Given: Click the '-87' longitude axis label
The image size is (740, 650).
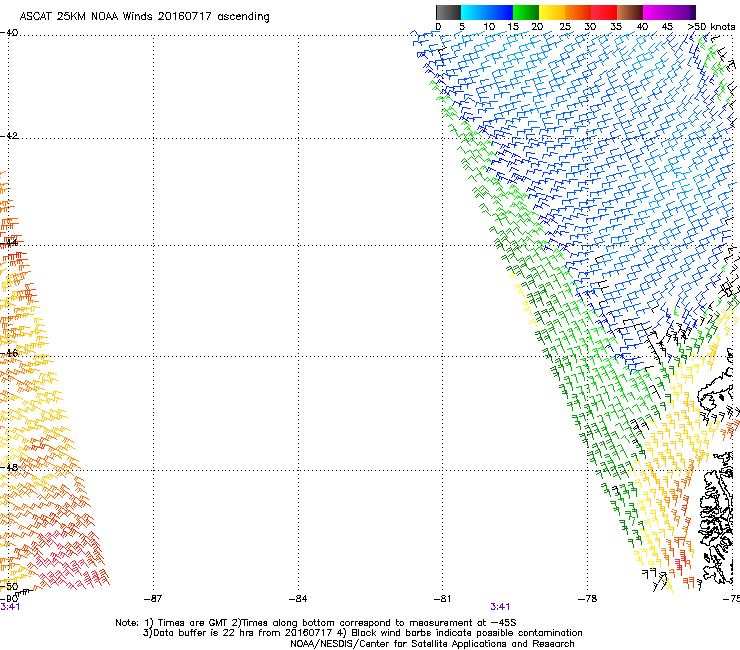Looking at the screenshot, I should pos(153,599).
